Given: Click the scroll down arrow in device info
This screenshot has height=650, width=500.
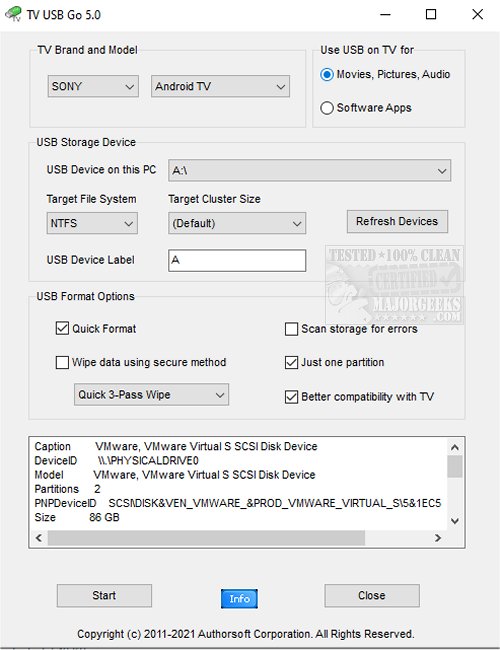Looking at the screenshot, I should 454,521.
